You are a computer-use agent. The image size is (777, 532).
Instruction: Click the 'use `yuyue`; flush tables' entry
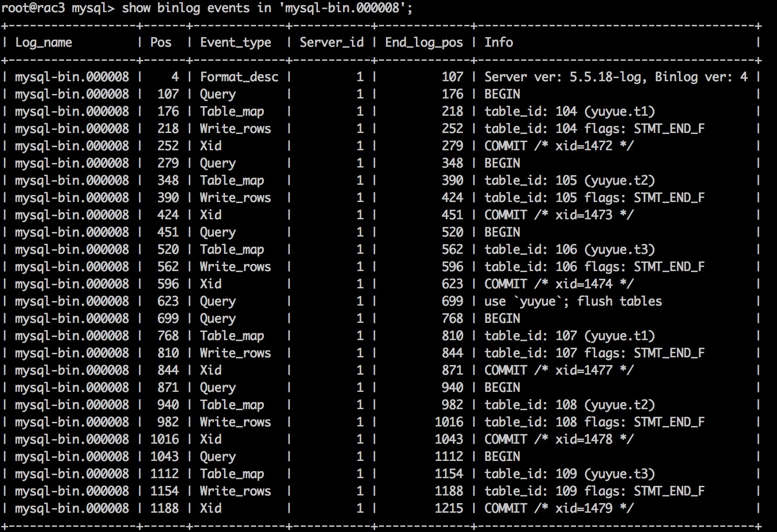pos(573,301)
